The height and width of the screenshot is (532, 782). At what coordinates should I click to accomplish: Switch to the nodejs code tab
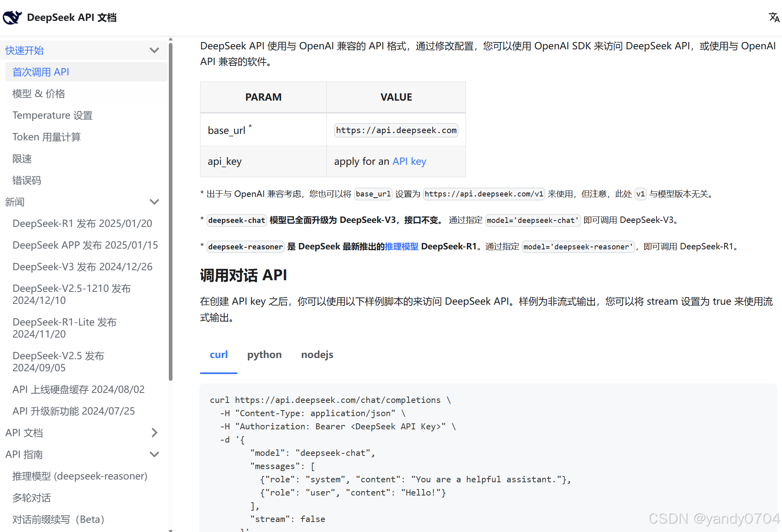coord(317,355)
